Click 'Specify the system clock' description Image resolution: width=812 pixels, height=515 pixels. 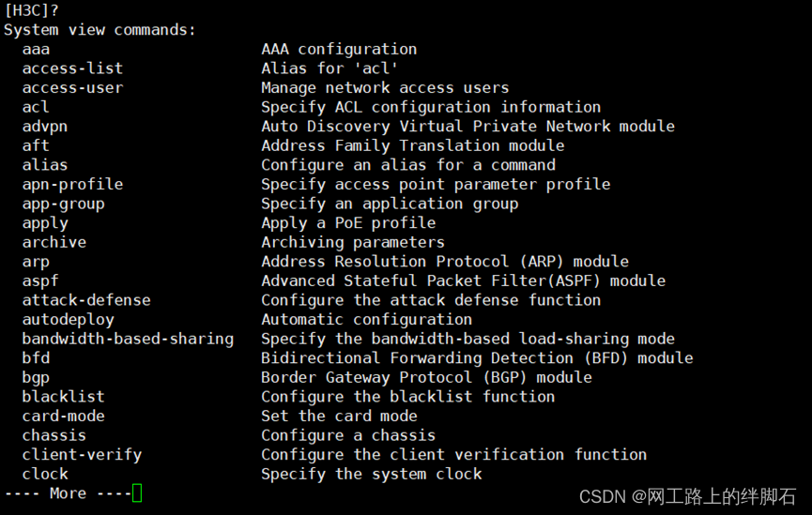[372, 474]
